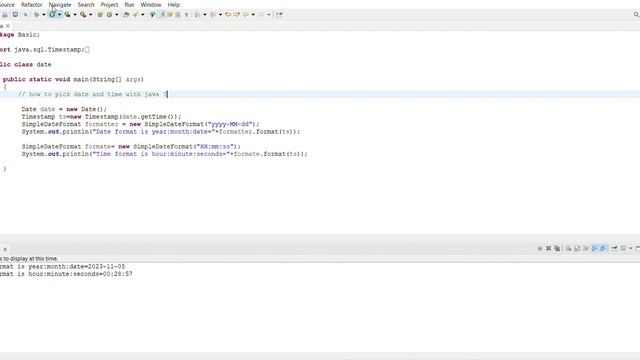Toggle Show Console When Standard Out Changes
Viewport: 640px width, 360px height.
pyautogui.click(x=595, y=248)
